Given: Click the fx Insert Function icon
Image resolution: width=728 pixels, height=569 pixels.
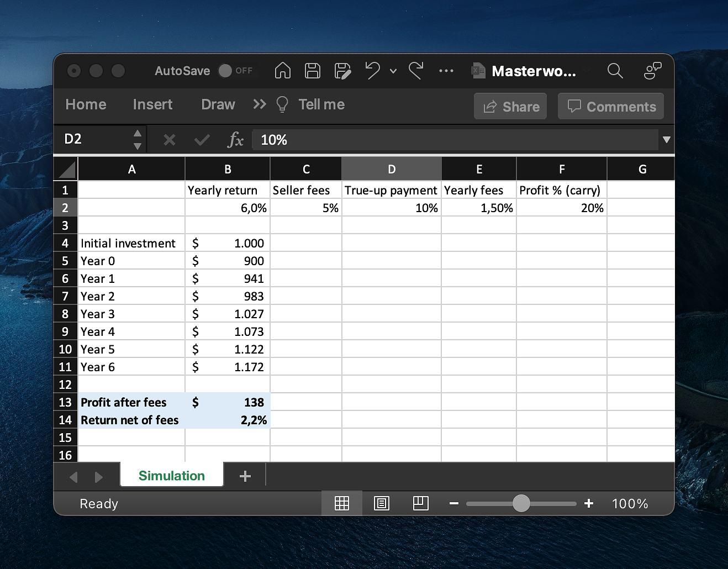Looking at the screenshot, I should pyautogui.click(x=235, y=140).
